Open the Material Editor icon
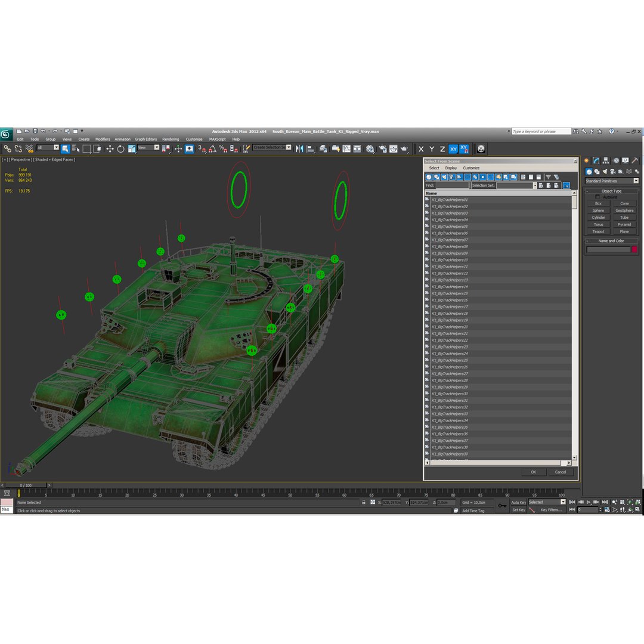 point(370,148)
